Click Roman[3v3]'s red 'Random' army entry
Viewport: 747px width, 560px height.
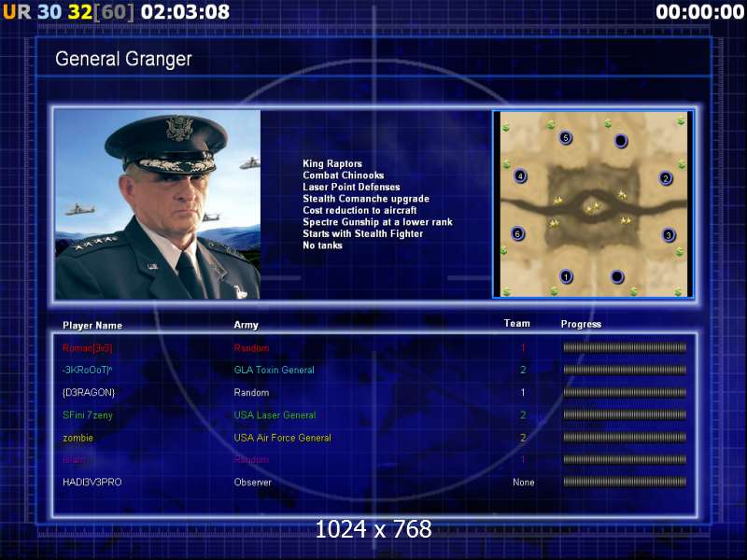[251, 348]
